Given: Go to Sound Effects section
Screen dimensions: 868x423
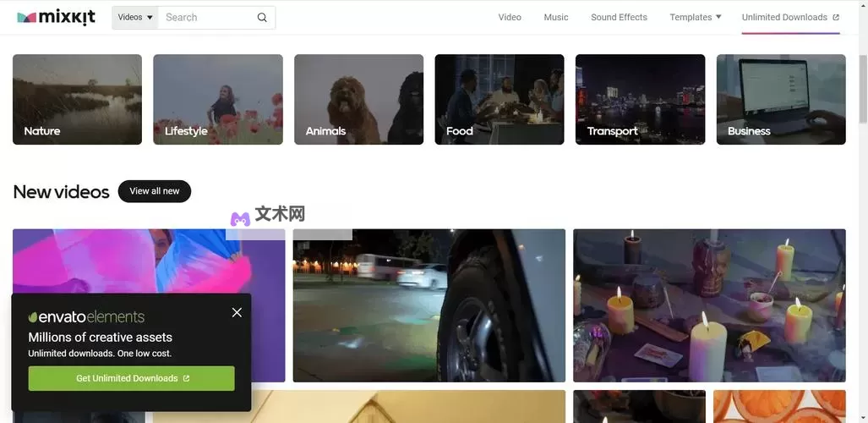Looking at the screenshot, I should (619, 18).
